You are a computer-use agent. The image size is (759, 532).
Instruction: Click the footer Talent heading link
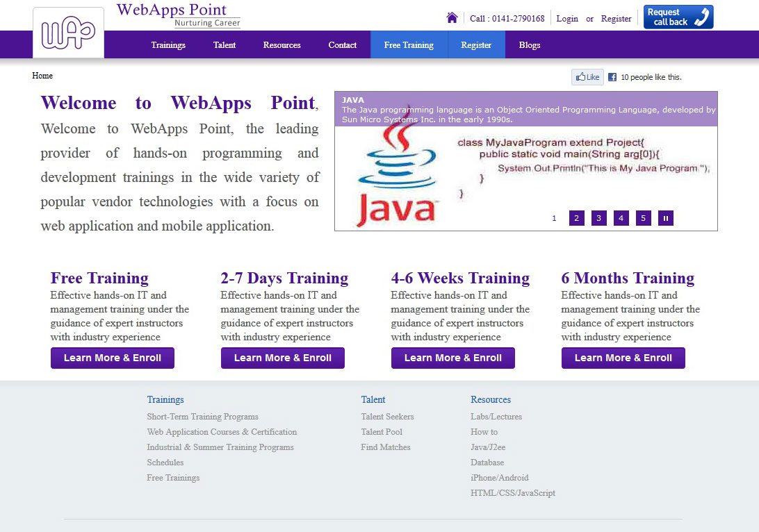click(373, 399)
